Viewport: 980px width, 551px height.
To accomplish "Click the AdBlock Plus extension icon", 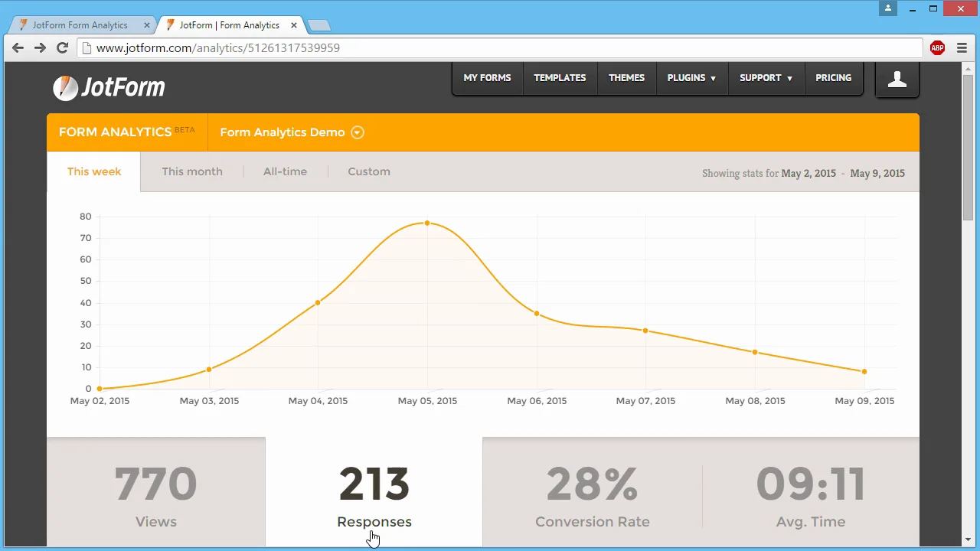I will (x=937, y=47).
